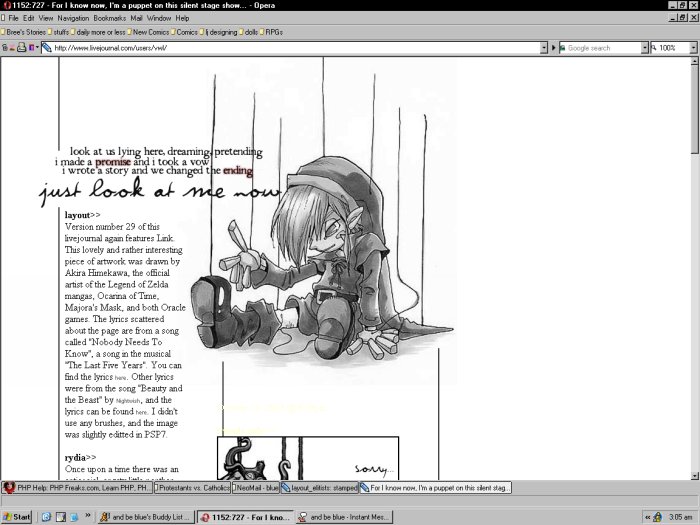Click the Opera logo in title bar

[x=6, y=5]
